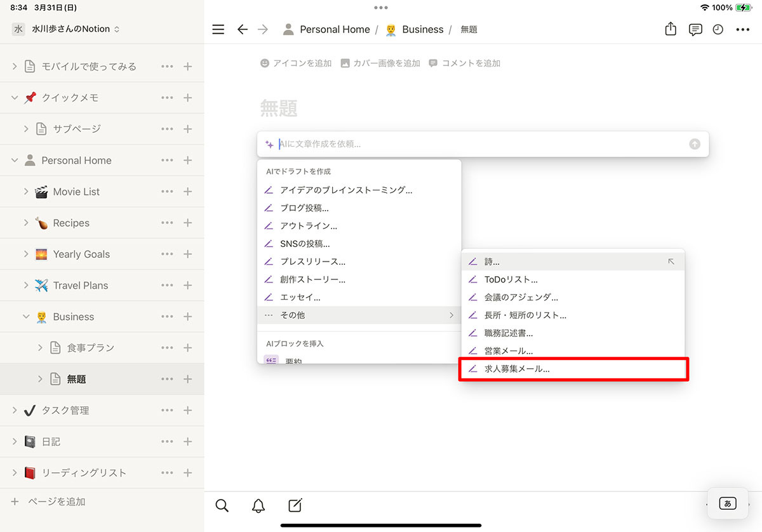Choose 長所・短所のリスト from submenu
Screen dimensions: 762x532
[573, 315]
